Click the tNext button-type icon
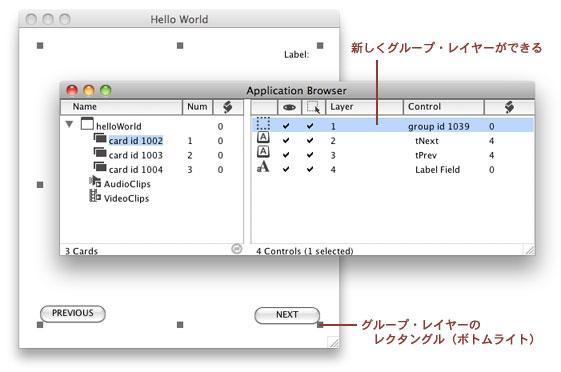This screenshot has height=372, width=561. [263, 137]
